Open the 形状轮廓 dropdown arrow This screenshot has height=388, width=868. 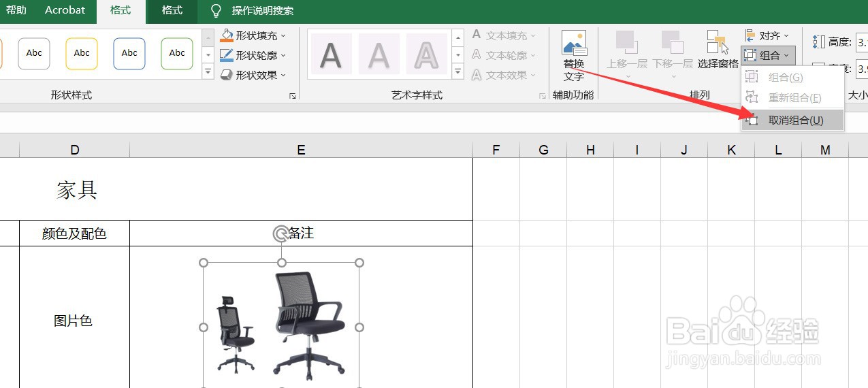click(283, 55)
